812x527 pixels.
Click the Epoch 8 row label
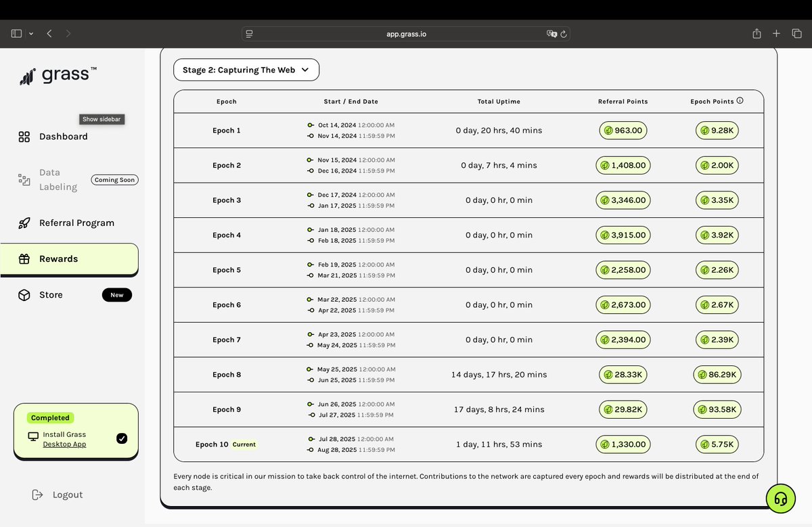pos(227,375)
